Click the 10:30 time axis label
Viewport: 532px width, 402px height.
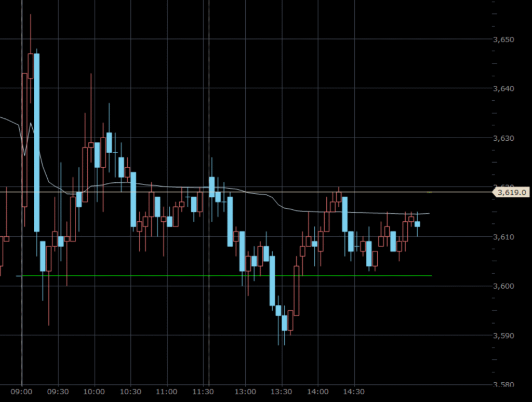tap(130, 392)
